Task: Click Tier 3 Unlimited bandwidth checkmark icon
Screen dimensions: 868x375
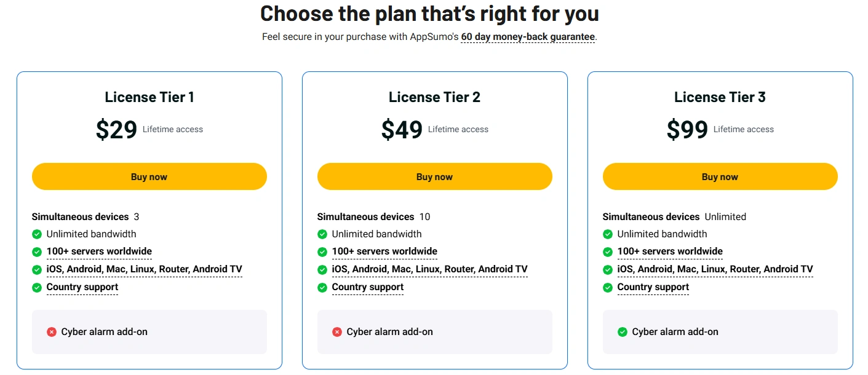Action: [608, 234]
